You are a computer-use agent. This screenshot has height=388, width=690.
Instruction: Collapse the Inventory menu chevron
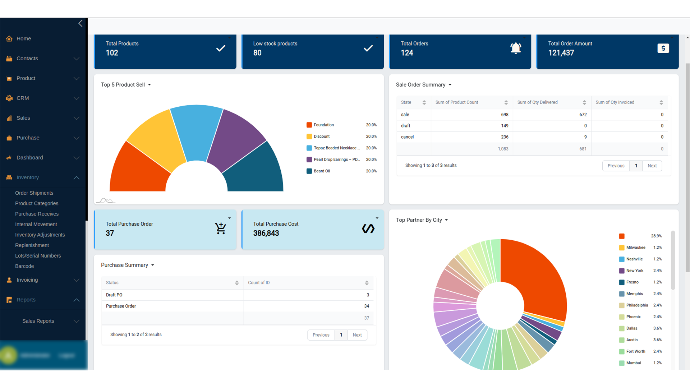pyautogui.click(x=77, y=177)
